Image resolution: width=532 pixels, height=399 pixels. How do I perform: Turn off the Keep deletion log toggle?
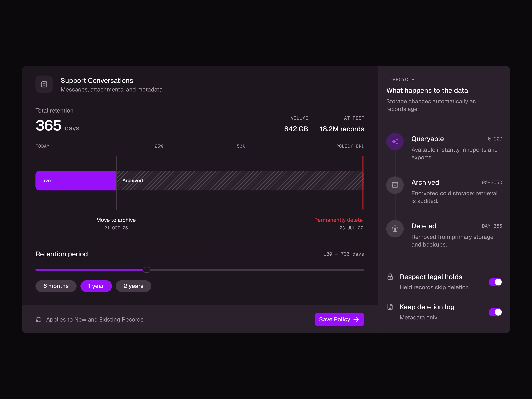(x=495, y=312)
